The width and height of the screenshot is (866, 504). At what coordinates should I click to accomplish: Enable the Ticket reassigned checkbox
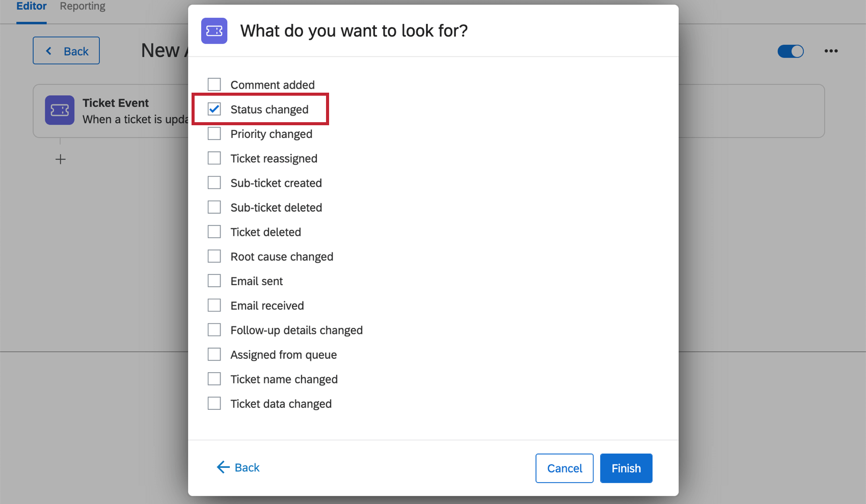[214, 158]
